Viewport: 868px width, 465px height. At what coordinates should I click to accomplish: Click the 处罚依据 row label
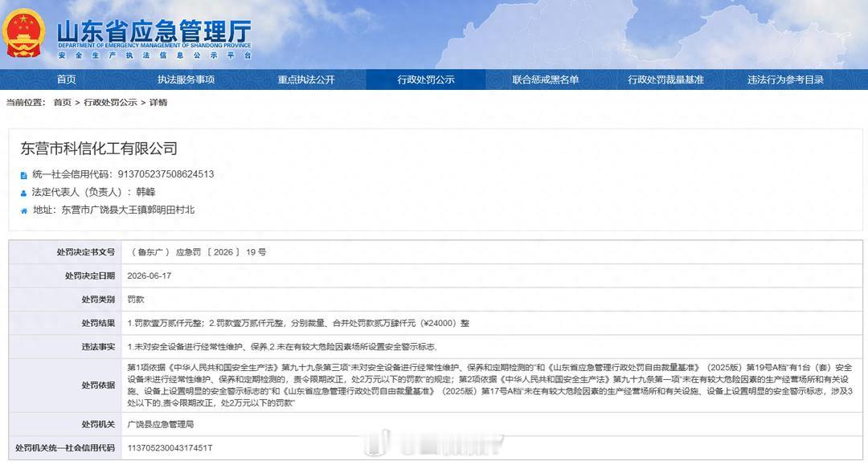[x=99, y=385]
